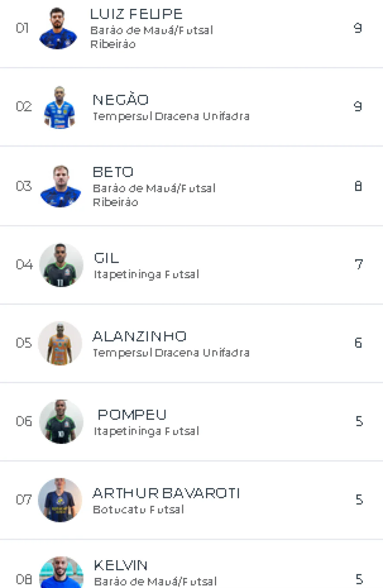Screen dimensions: 383x588
Task: Select the GIL player name
Action: click(x=107, y=258)
